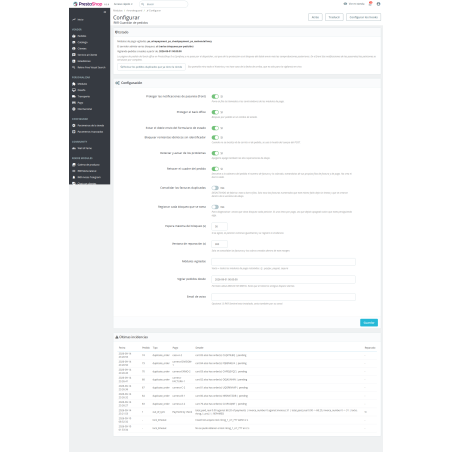Image resolution: width=452 pixels, height=452 pixels.
Task: Enable the Consolidar las facturas duplicadas switch
Action: pyautogui.click(x=215, y=188)
